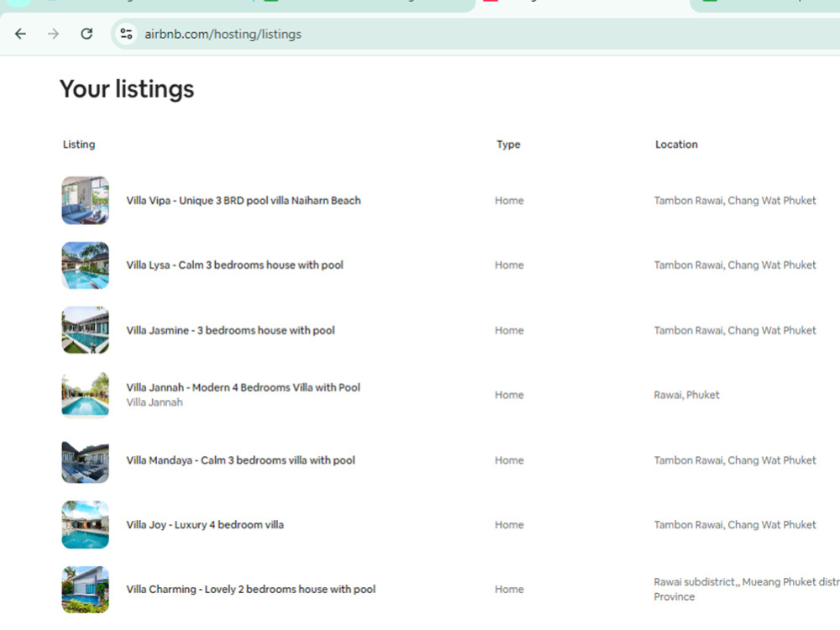The width and height of the screenshot is (840, 630).
Task: Click Home type in Villa Charming row
Action: (510, 590)
